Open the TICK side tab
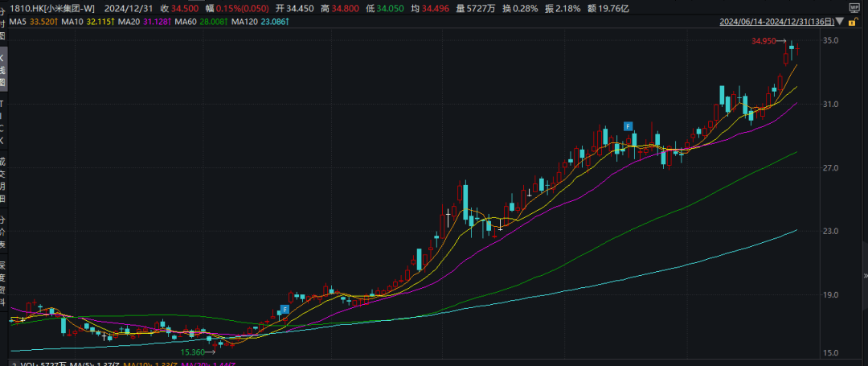The height and width of the screenshot is (366, 868). click(x=3, y=121)
